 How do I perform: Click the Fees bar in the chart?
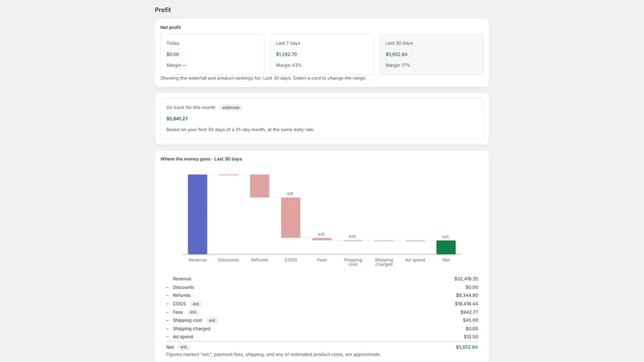point(321,239)
